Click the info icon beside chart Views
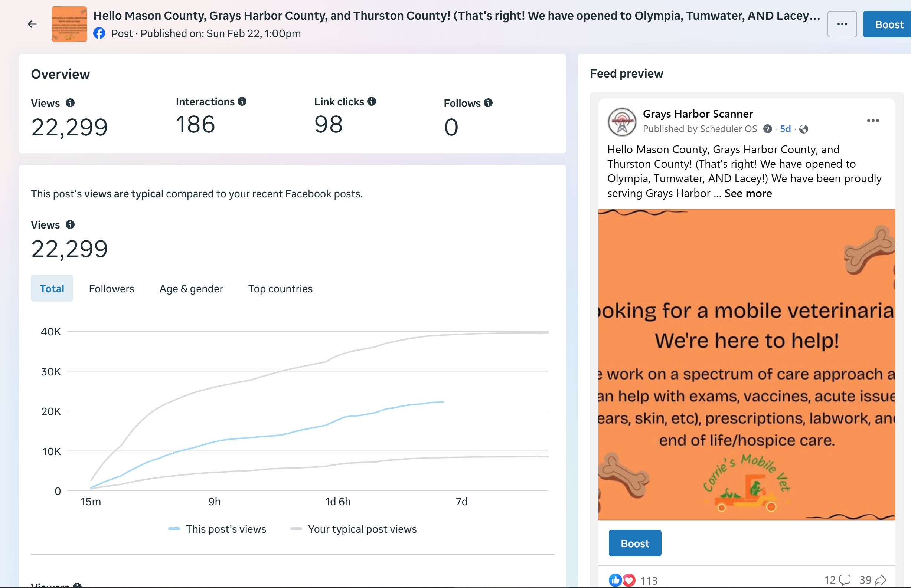The width and height of the screenshot is (911, 588). (x=70, y=224)
